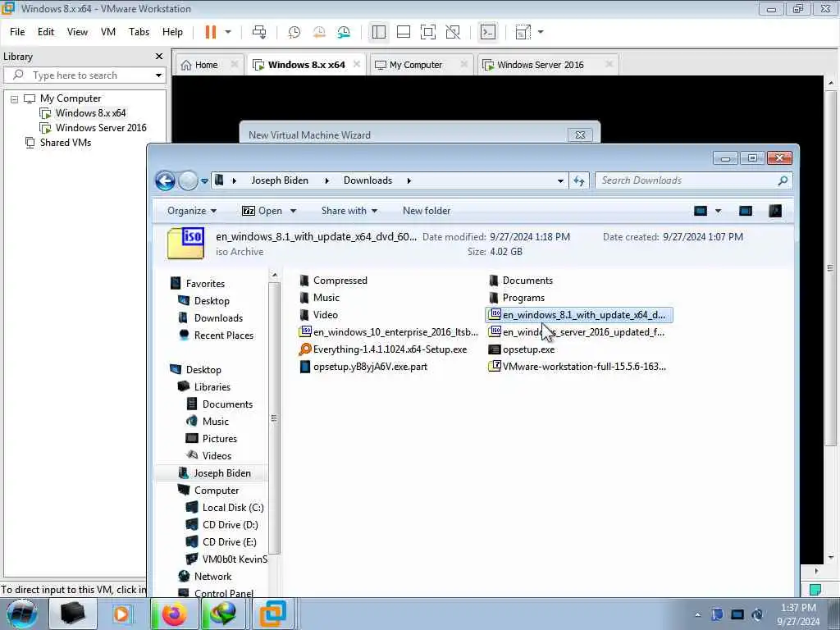Open the Share with dropdown
Viewport: 840px width, 630px height.
(349, 211)
